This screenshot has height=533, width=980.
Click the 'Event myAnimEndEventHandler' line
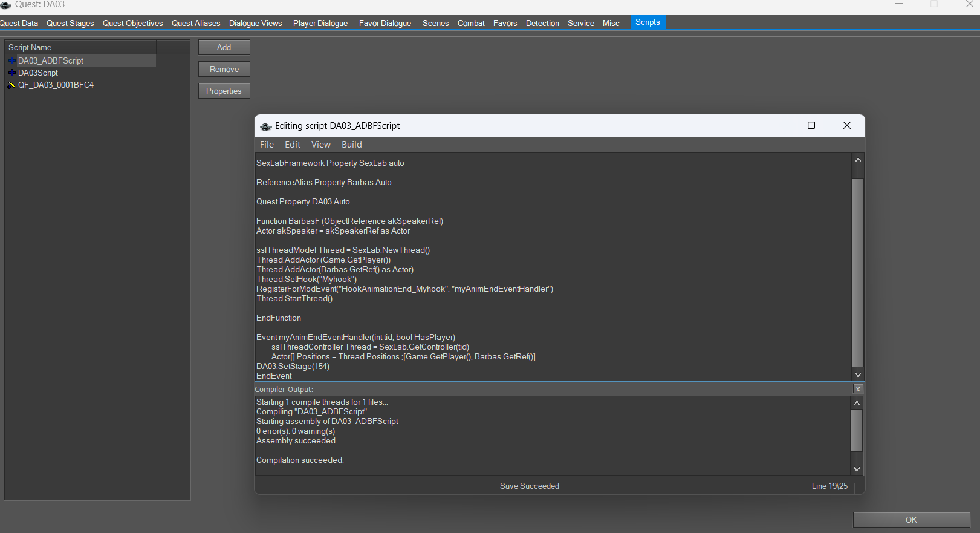[x=355, y=337]
